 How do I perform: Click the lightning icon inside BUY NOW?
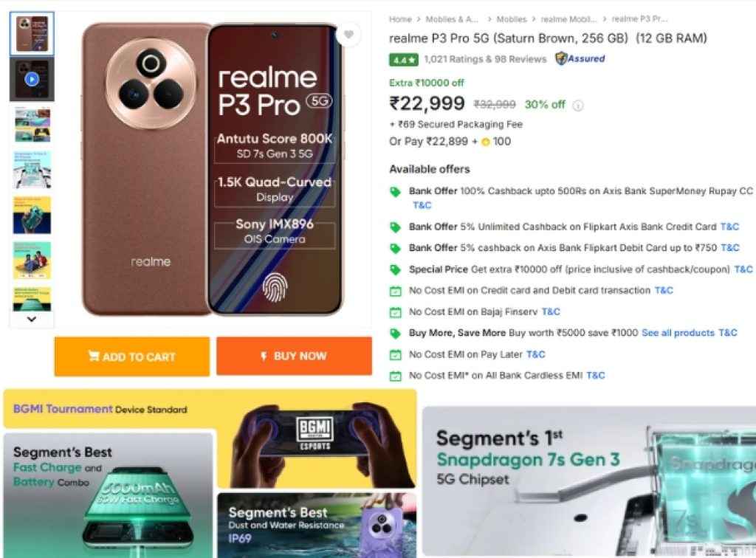[264, 356]
